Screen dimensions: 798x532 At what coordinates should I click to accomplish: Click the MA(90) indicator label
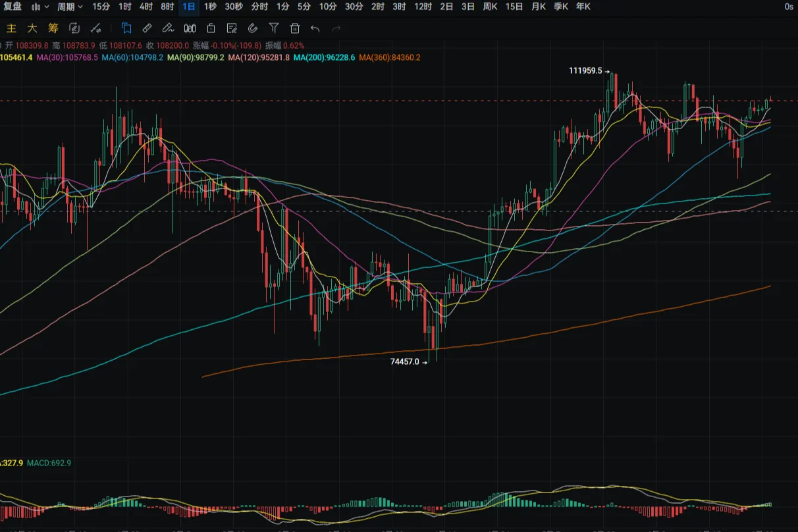[x=196, y=58]
